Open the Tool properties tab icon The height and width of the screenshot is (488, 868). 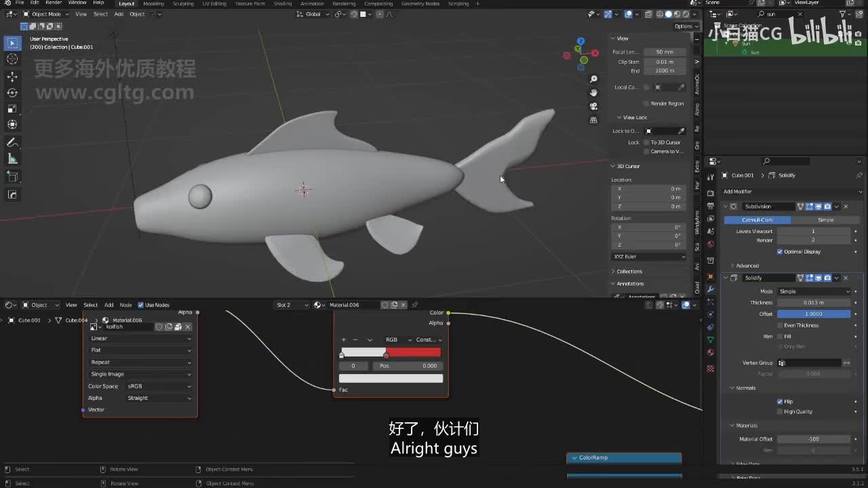[x=711, y=176]
